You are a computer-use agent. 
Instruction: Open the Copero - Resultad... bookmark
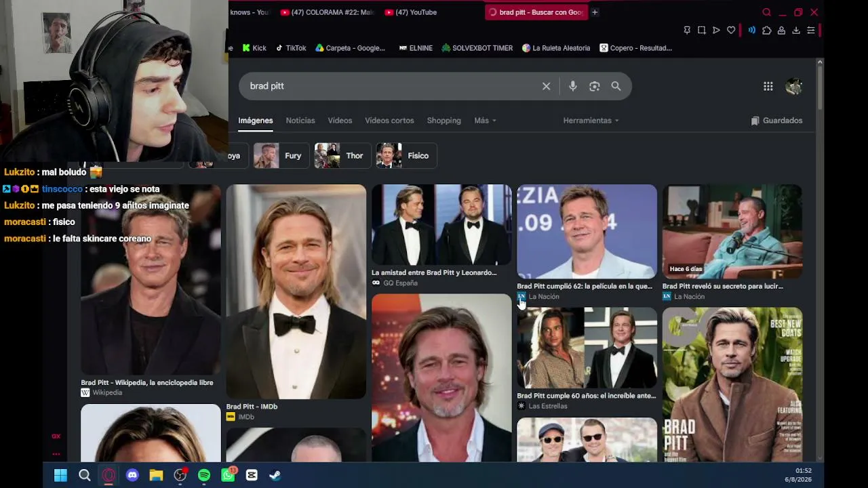coord(635,48)
